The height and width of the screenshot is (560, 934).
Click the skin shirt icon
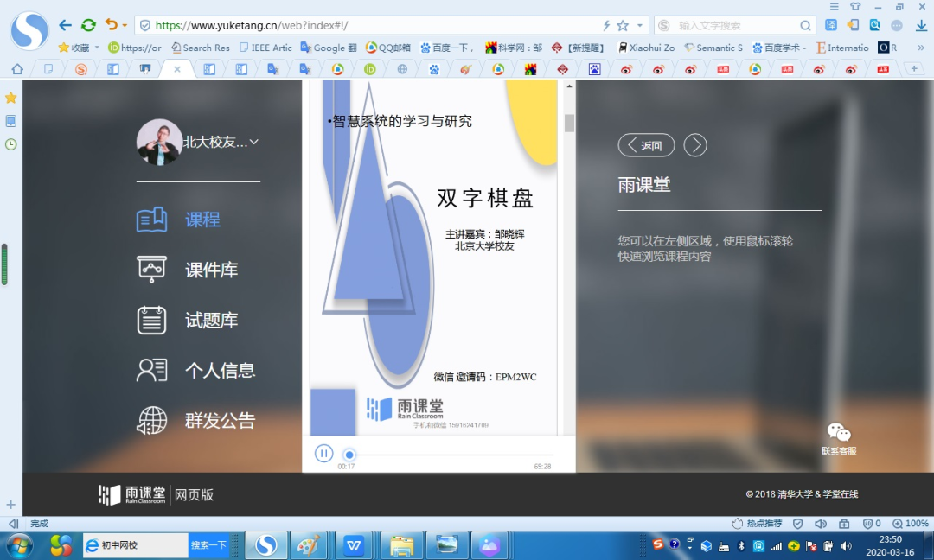point(855,7)
